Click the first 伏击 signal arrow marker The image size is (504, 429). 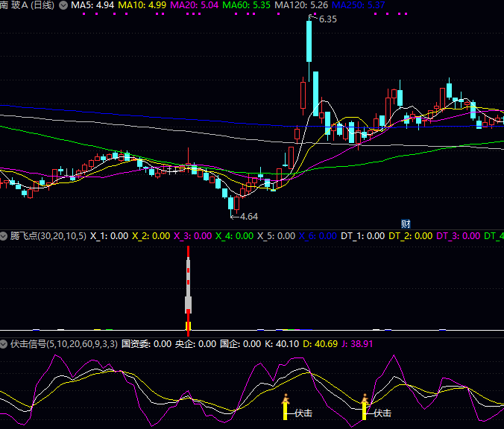285,407
